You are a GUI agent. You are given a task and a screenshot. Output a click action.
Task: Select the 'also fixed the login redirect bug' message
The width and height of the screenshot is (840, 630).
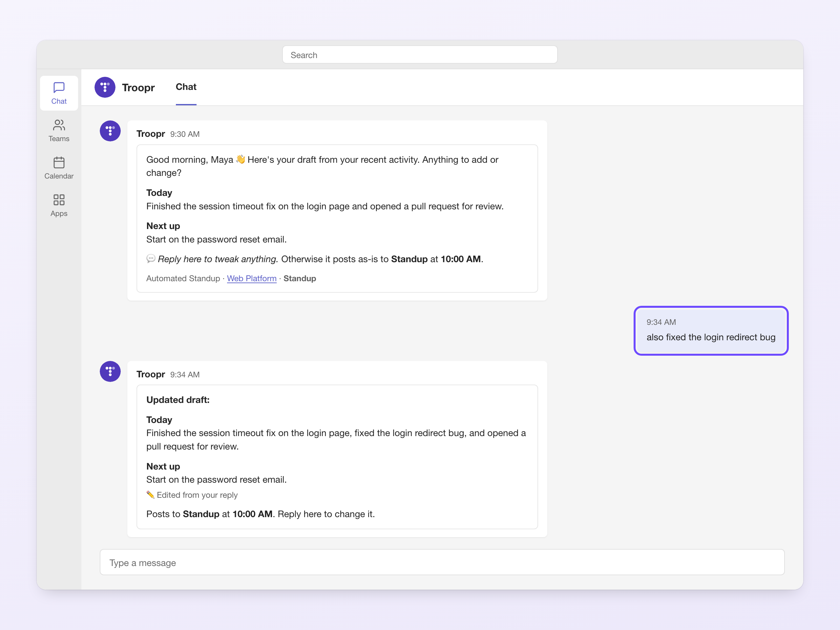[x=711, y=331]
